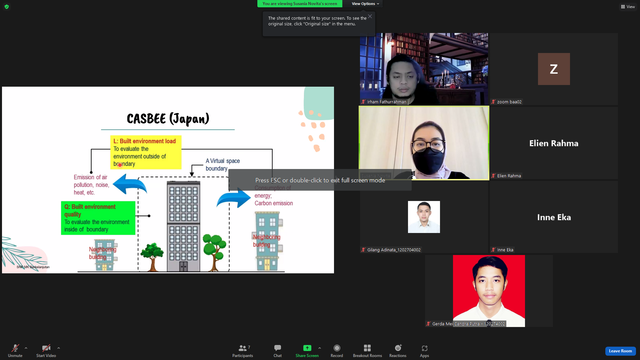
Task: Select the Inne Eka participant tile
Action: coord(554,217)
